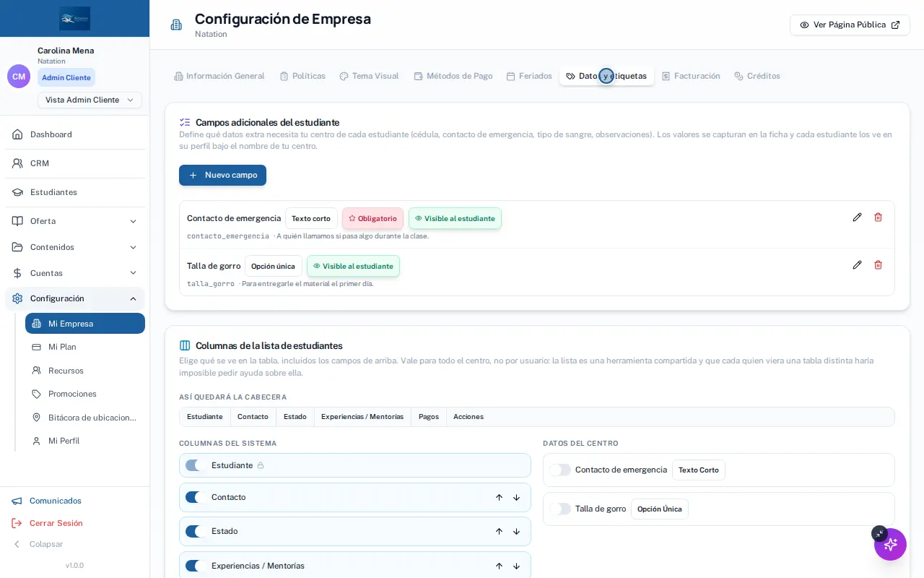
Task: Open the Vista Admin Cliente dropdown
Action: click(90, 100)
